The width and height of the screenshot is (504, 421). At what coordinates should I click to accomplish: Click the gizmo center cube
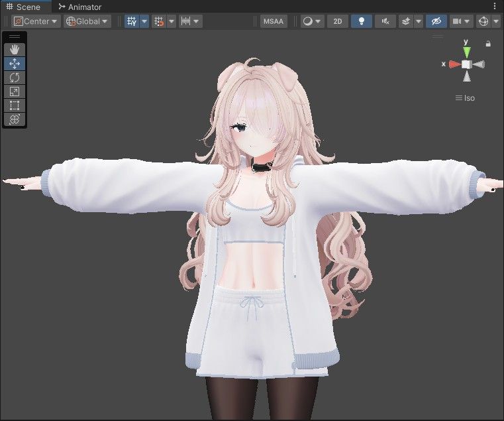(x=467, y=64)
